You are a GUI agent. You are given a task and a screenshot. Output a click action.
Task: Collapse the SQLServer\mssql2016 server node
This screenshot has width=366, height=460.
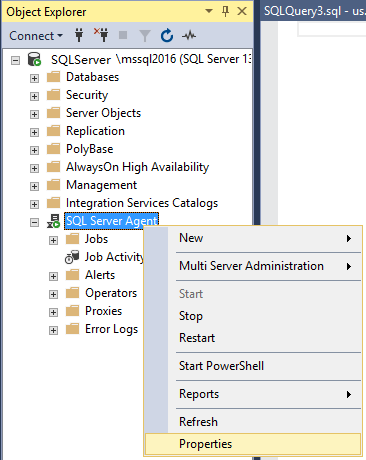pos(15,60)
